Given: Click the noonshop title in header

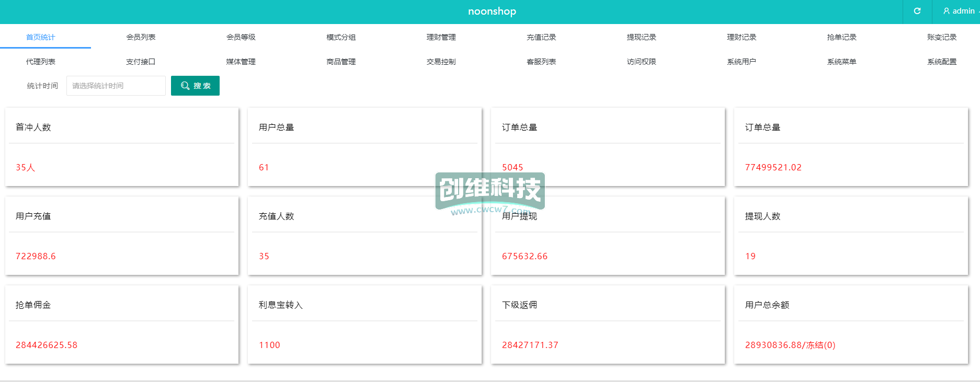Looking at the screenshot, I should pos(492,11).
